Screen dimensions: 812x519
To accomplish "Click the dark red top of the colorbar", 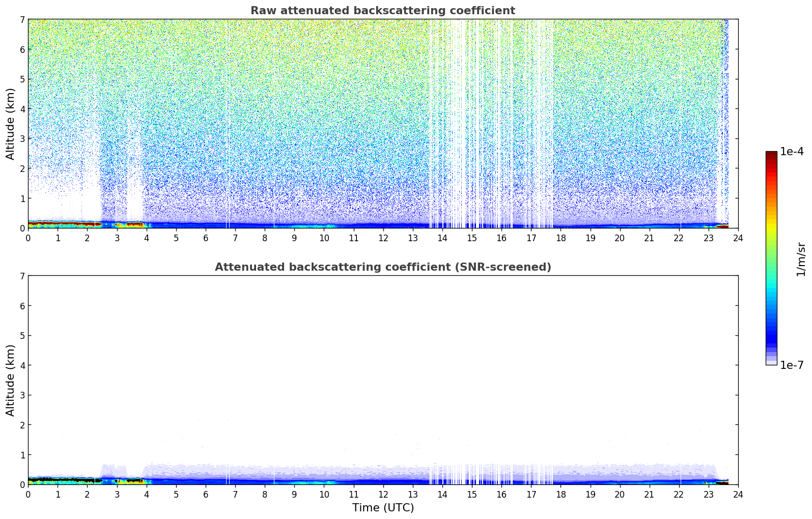I will tap(771, 154).
